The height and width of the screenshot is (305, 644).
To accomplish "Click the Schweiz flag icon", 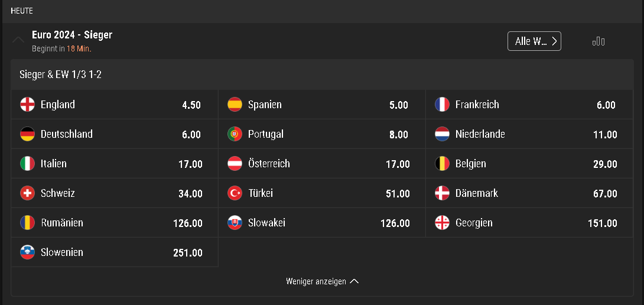I will [28, 193].
